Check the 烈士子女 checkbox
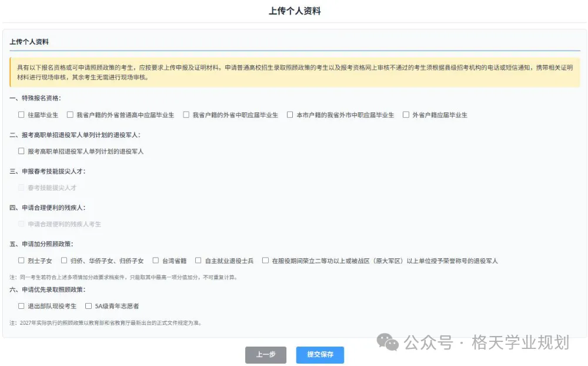The image size is (588, 366). pyautogui.click(x=21, y=261)
